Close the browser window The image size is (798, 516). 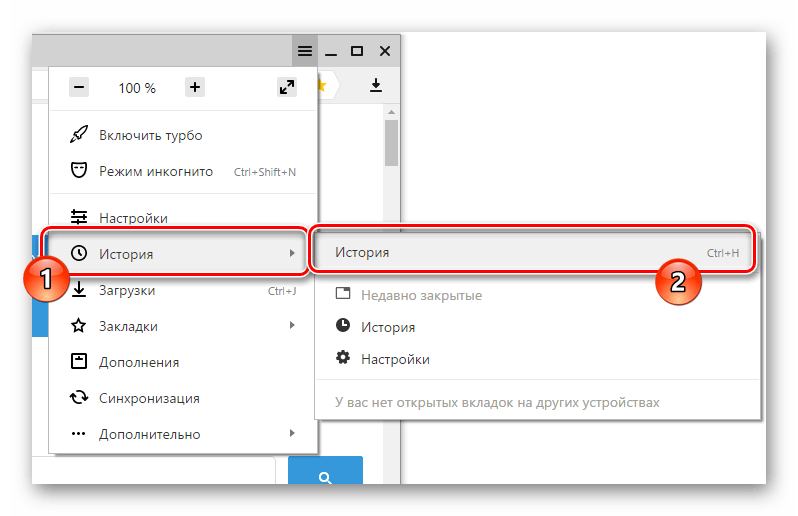click(385, 51)
